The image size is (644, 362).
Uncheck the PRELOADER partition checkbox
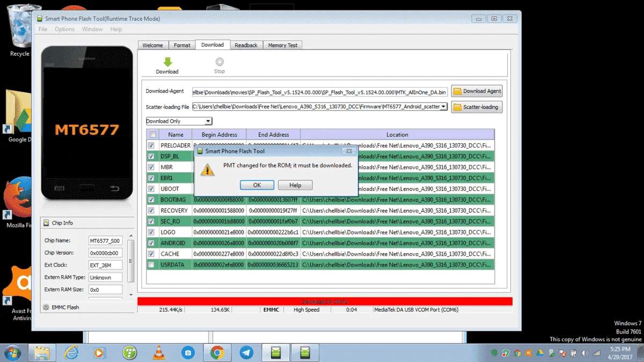click(x=151, y=145)
